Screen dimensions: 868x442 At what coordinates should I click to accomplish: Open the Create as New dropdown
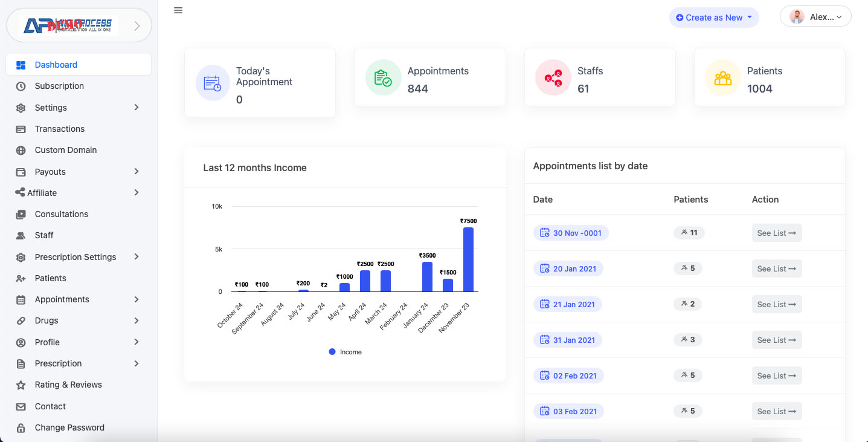coord(714,18)
